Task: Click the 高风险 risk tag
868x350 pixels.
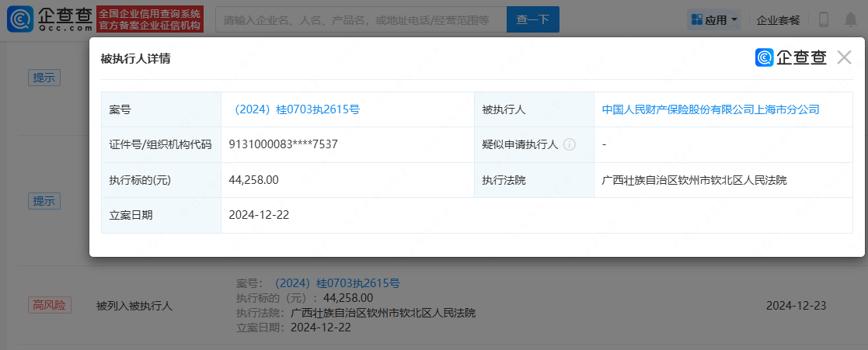Action: click(x=50, y=305)
